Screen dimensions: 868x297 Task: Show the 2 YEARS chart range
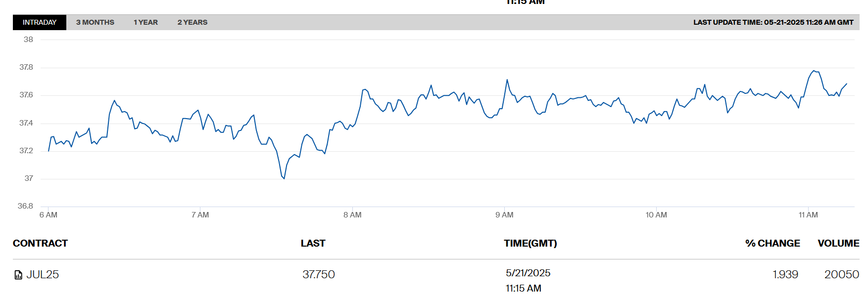(192, 22)
